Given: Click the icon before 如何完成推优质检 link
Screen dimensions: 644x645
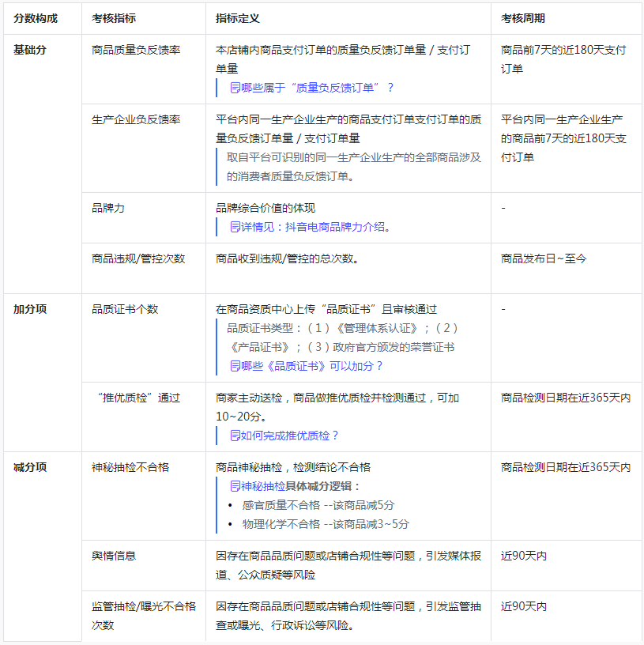Looking at the screenshot, I should (x=235, y=436).
